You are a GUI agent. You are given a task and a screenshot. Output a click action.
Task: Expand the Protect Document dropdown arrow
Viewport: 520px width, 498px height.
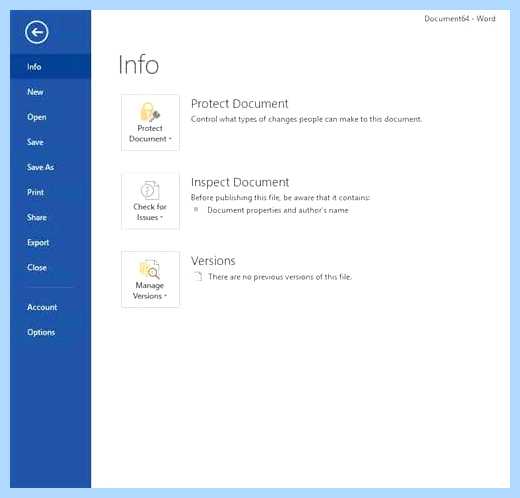[x=170, y=139]
